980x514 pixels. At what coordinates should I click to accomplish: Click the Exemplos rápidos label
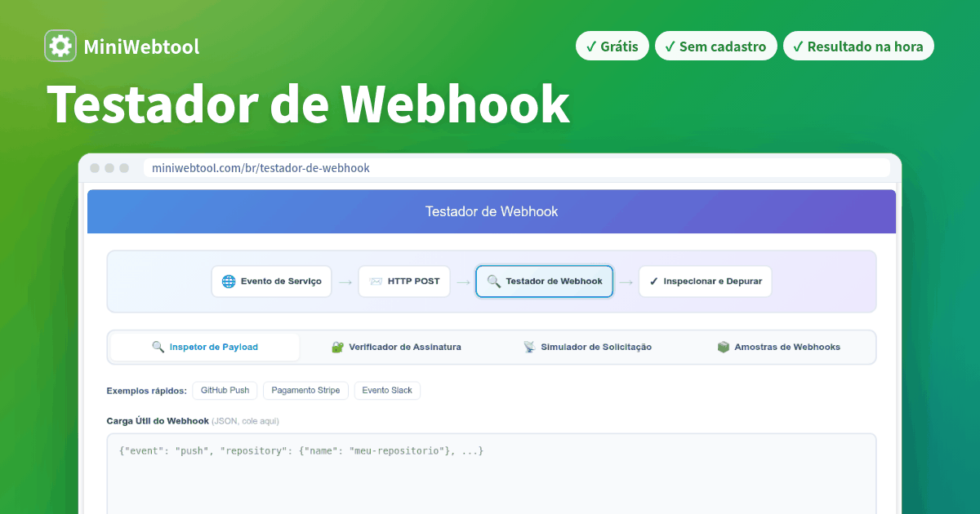point(147,391)
